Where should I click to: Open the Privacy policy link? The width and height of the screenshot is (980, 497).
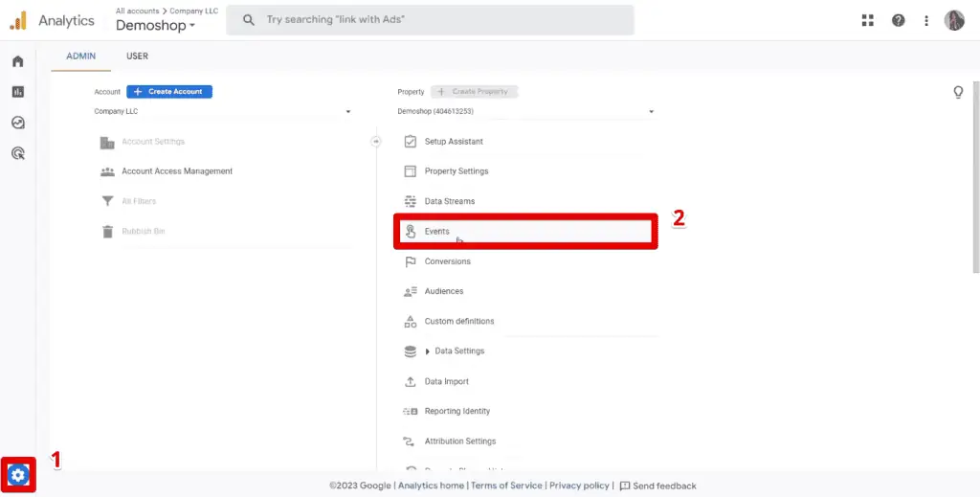pyautogui.click(x=579, y=486)
